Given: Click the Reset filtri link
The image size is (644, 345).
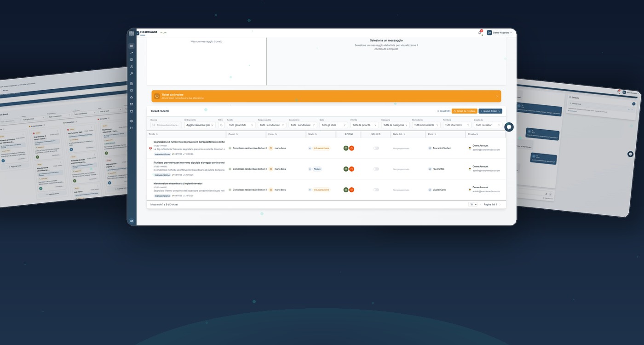Looking at the screenshot, I should coord(444,111).
